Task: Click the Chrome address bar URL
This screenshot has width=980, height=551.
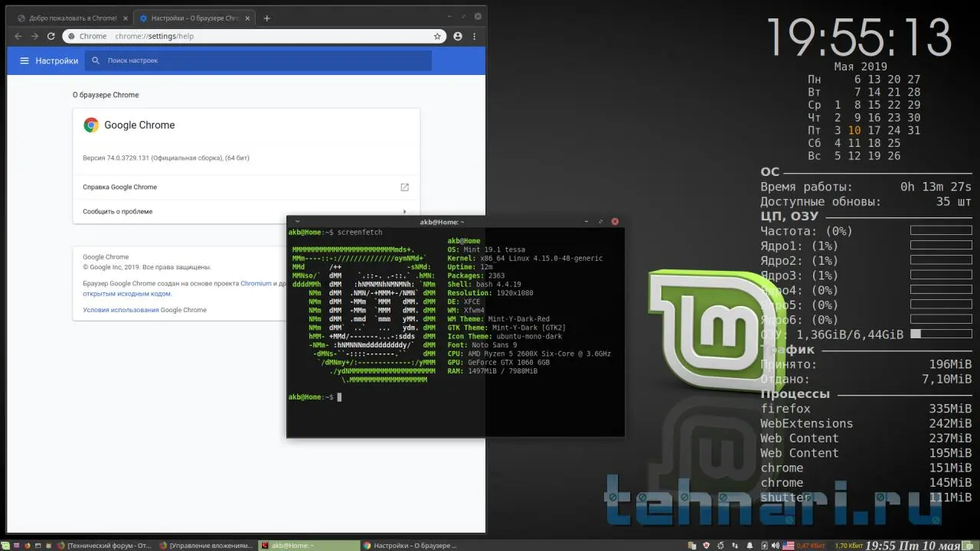Action: pyautogui.click(x=155, y=36)
